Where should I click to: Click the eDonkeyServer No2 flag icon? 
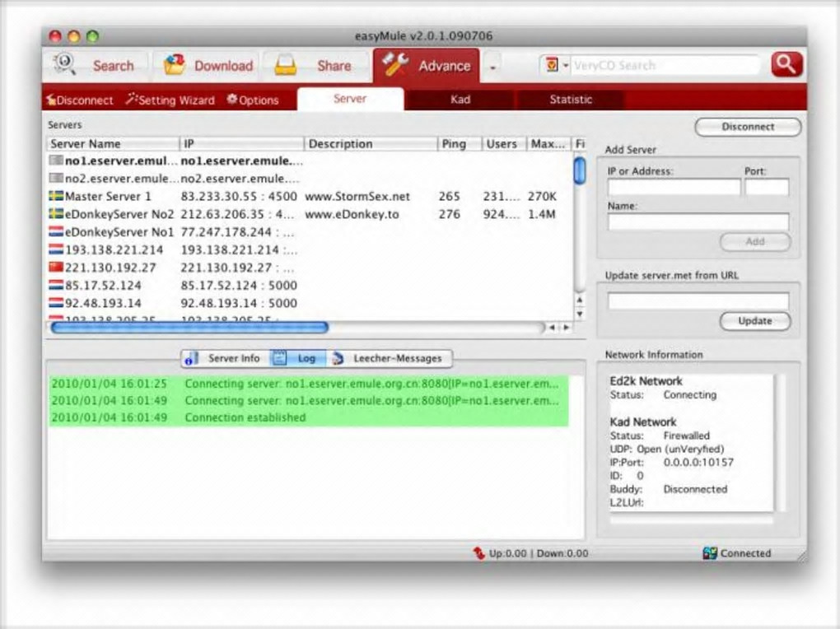(x=56, y=214)
